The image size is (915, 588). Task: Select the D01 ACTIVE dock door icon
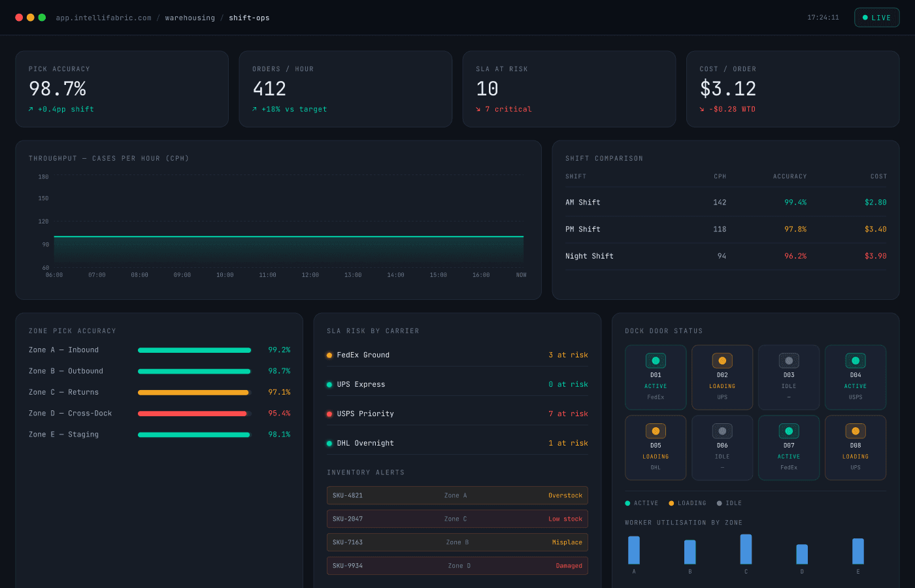point(656,360)
